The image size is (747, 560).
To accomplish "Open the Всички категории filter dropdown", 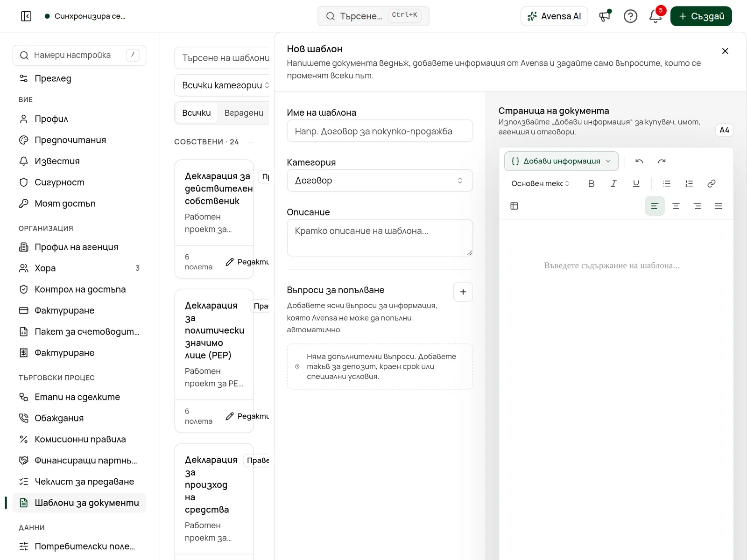I will [223, 85].
